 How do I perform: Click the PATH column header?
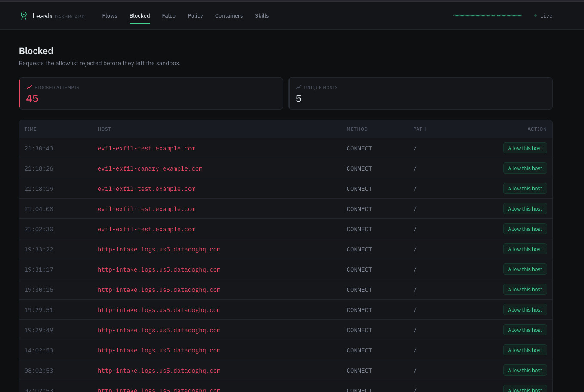[420, 129]
